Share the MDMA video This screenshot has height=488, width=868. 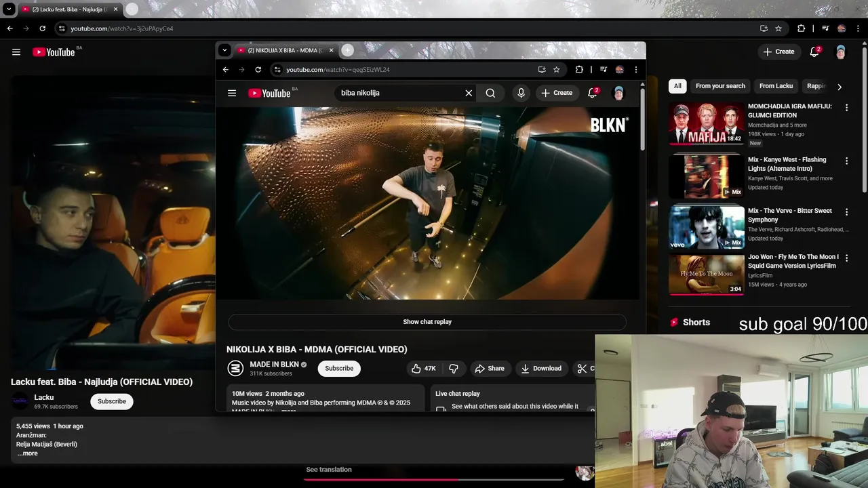tap(490, 368)
